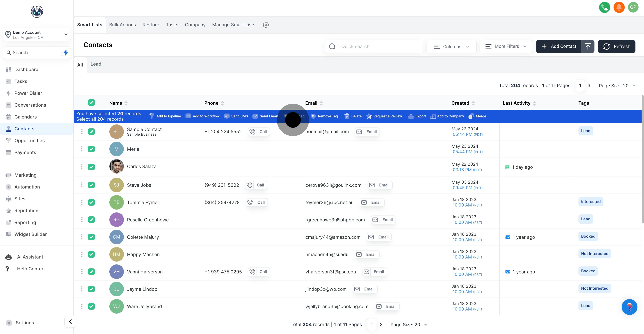Click Export icon in bulk actions bar

point(411,116)
